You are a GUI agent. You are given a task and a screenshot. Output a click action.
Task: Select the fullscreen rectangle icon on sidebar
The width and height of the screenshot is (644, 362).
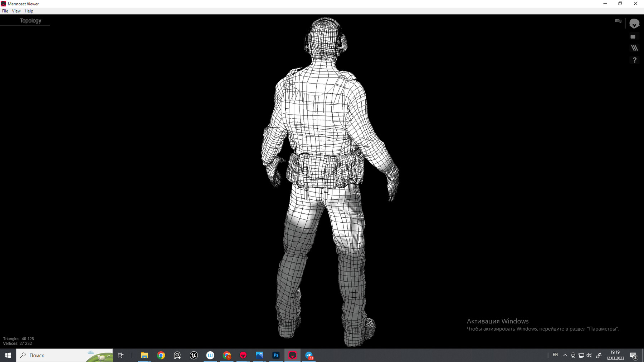click(x=634, y=36)
